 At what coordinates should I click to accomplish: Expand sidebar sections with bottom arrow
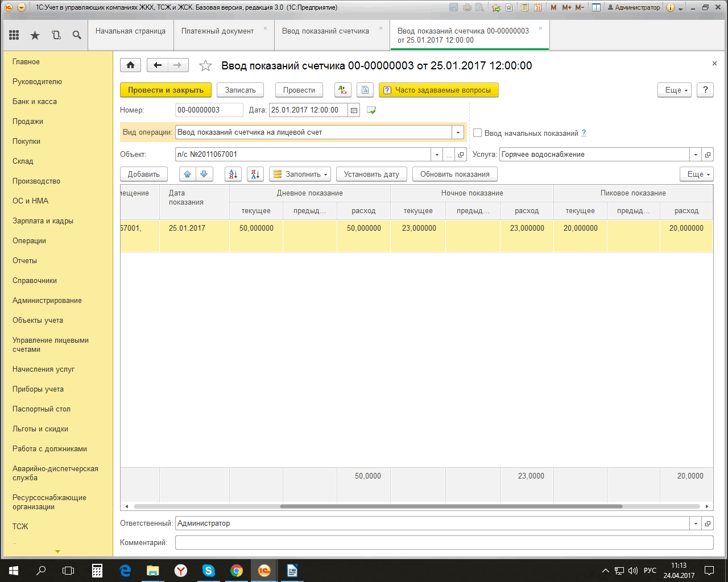coord(57,551)
